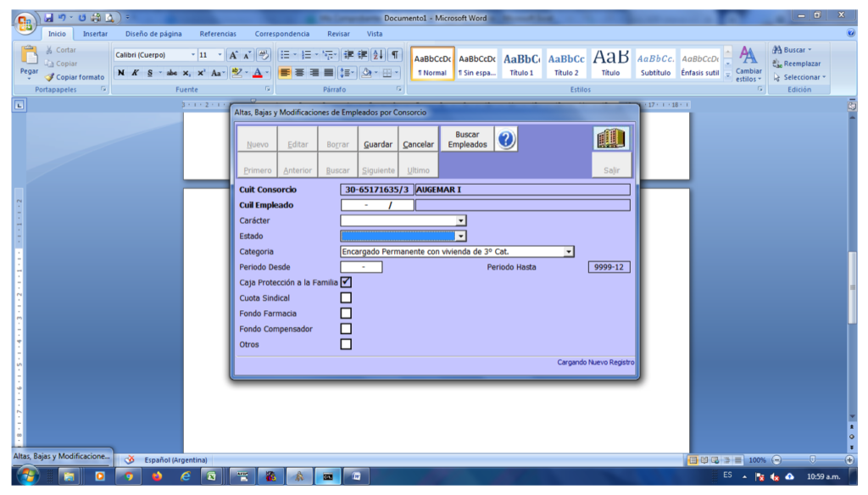Screen dimensions: 868x495
Task: Adjust the zoom slider in the status bar
Action: [812, 459]
